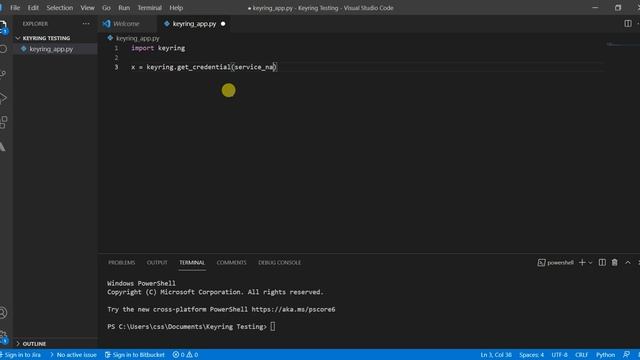Open Explorer more actions ellipsis
Viewport: 640px width, 360px height.
pos(86,24)
